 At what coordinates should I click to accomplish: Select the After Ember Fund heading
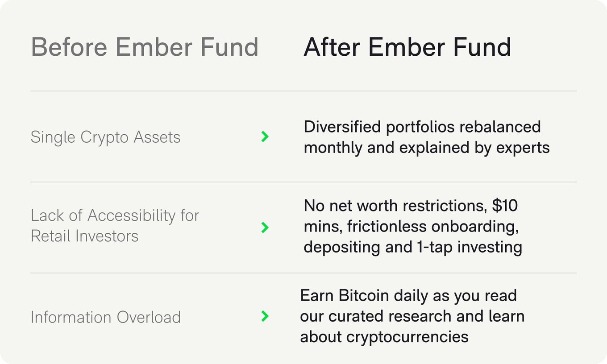tap(407, 47)
